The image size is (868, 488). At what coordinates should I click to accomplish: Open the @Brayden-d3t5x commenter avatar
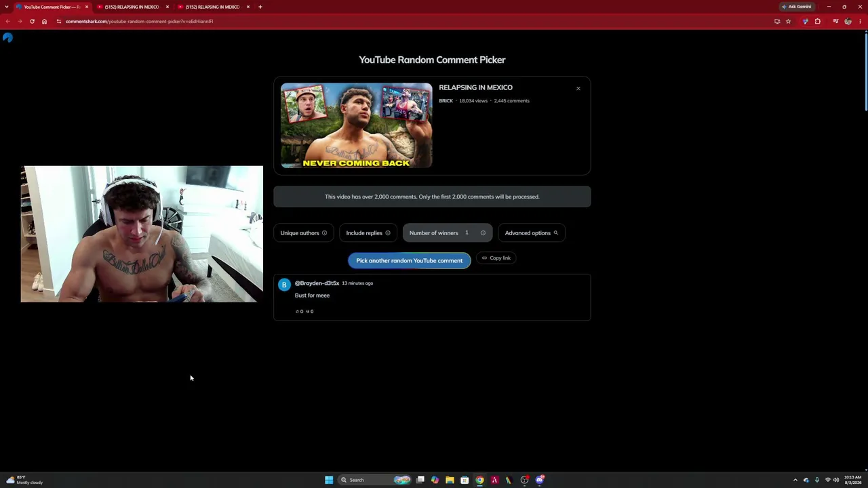284,285
